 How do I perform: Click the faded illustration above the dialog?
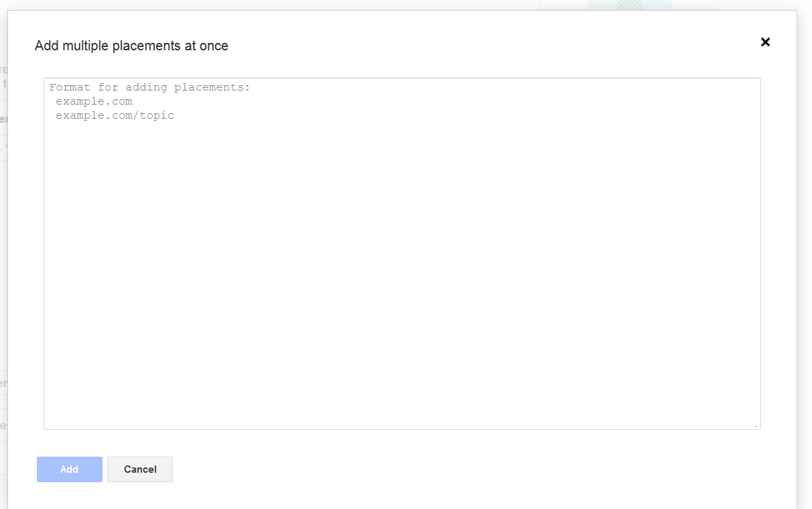coord(628,5)
